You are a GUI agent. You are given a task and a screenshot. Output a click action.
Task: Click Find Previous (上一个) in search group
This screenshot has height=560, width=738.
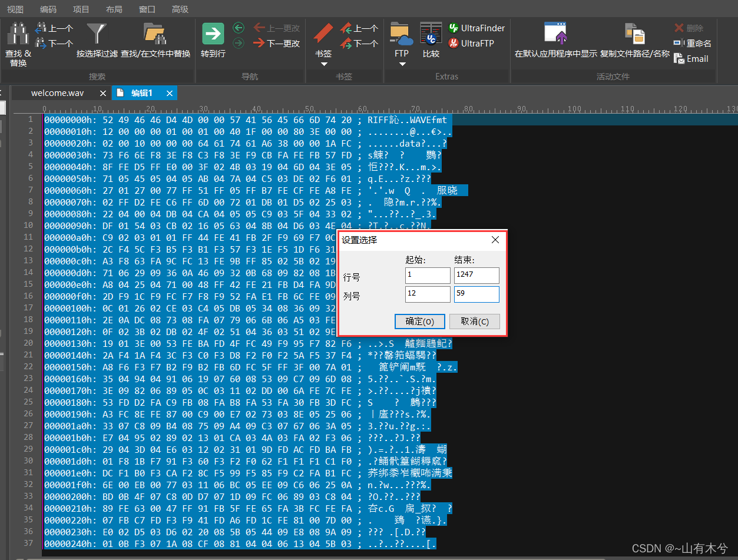[54, 28]
